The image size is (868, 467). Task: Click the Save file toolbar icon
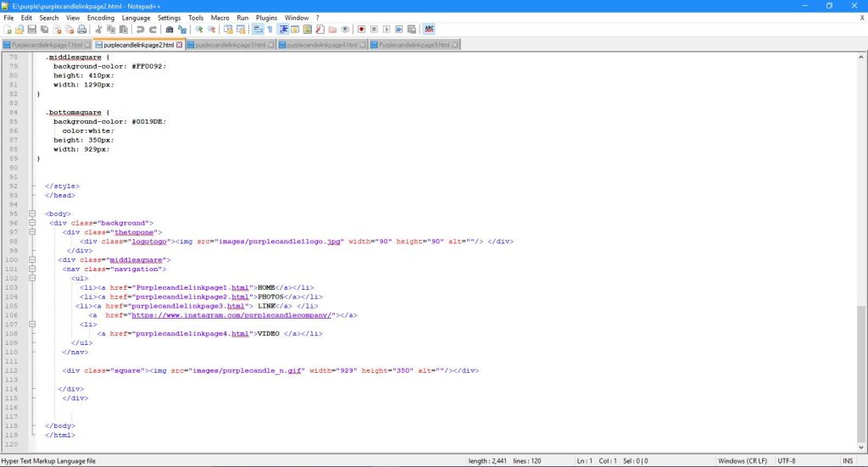31,29
